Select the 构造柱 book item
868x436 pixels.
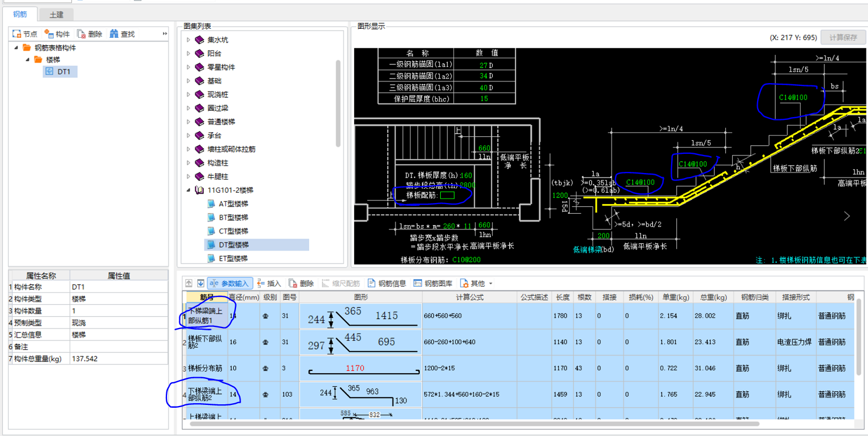click(x=218, y=163)
